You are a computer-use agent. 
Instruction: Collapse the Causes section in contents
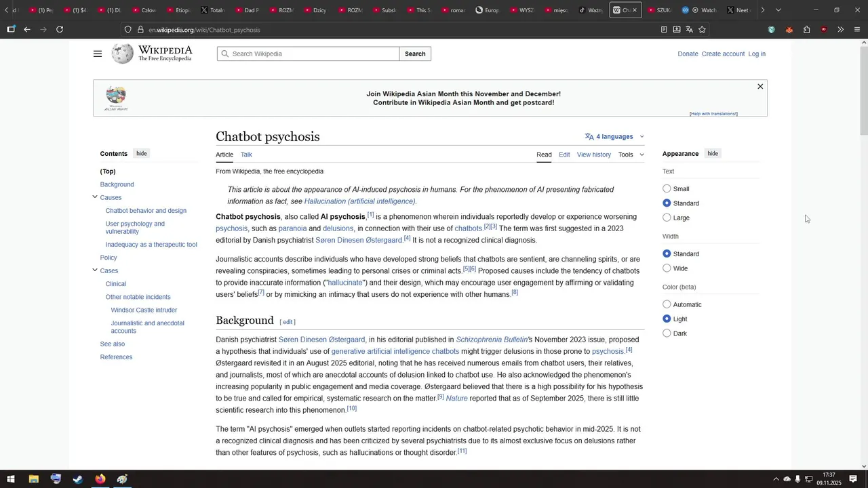point(95,197)
